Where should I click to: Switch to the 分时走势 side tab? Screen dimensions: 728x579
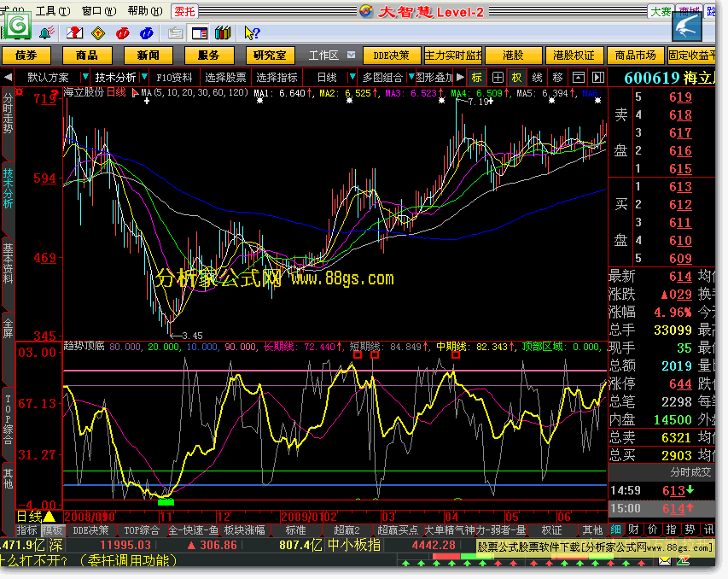[x=8, y=114]
